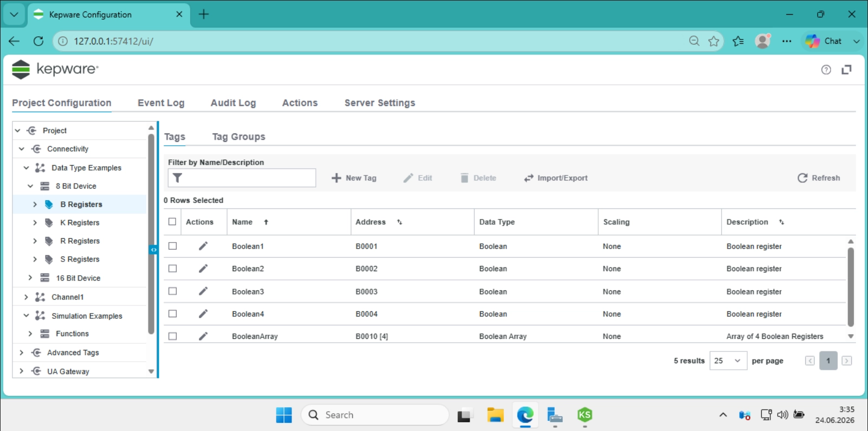Expand the 16 Bit Device node
This screenshot has width=868, height=431.
click(30, 278)
